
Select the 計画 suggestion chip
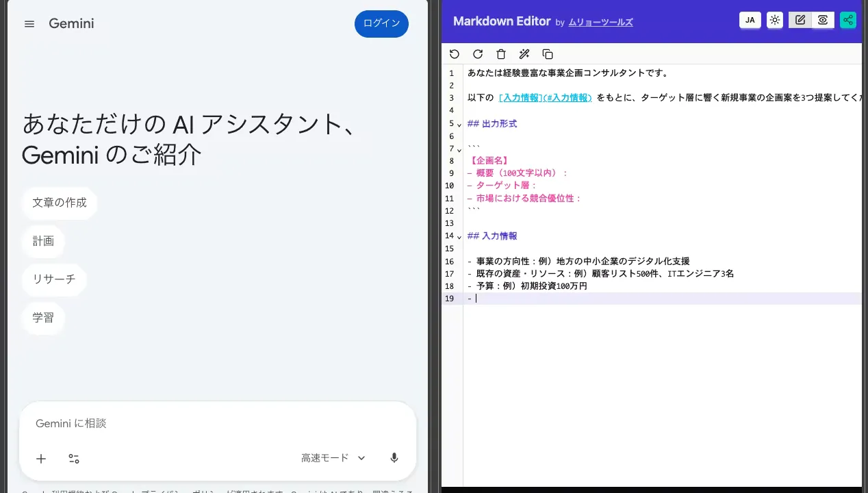pos(43,241)
